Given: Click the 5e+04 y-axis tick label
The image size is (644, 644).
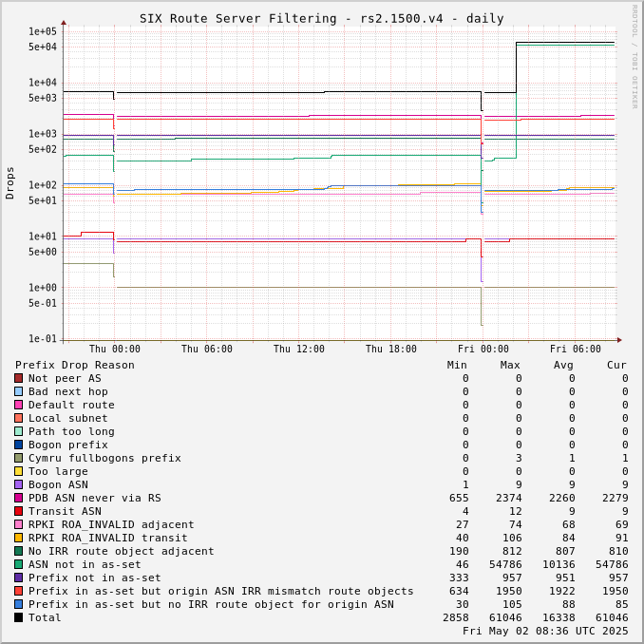Looking at the screenshot, I should pos(43,47).
